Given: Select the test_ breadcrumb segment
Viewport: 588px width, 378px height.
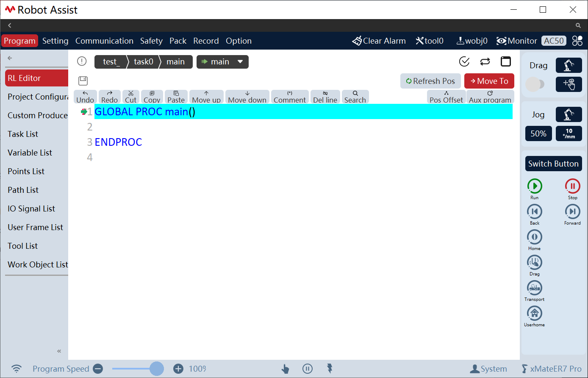Looking at the screenshot, I should pos(111,62).
